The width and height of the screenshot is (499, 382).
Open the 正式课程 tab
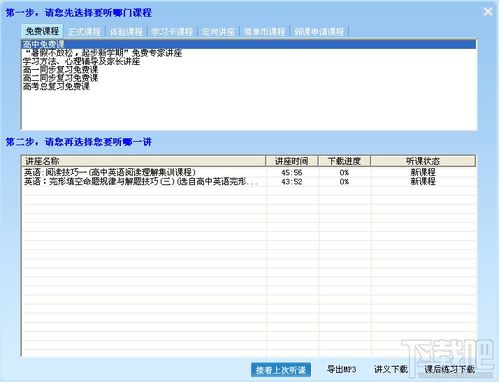[x=84, y=32]
